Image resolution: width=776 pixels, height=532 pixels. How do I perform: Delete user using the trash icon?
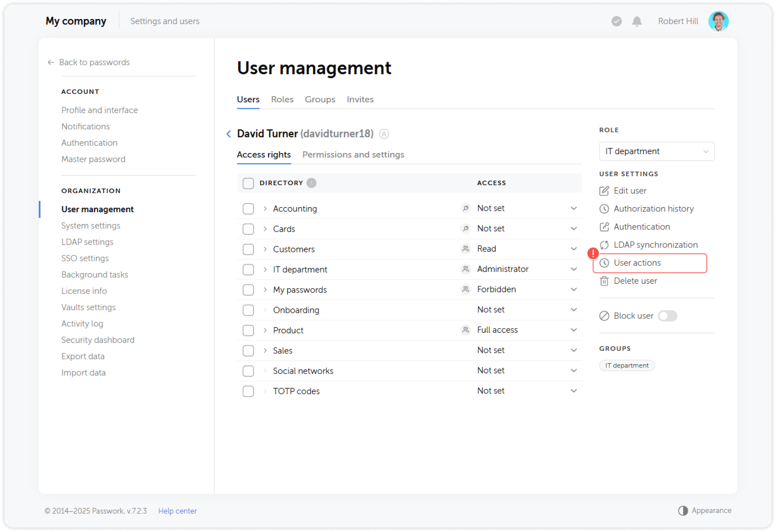[x=604, y=281]
